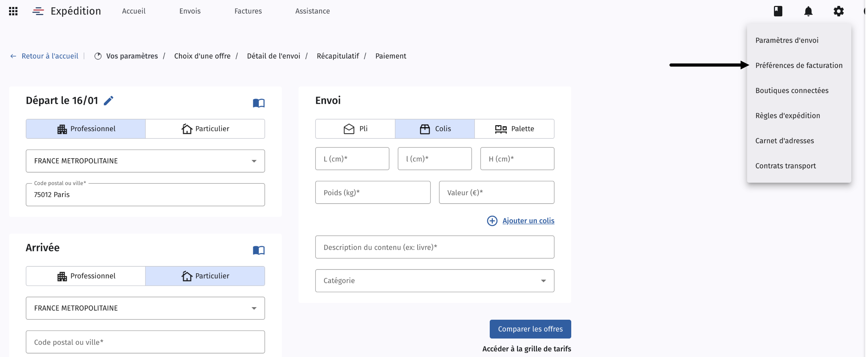Open Envois in top navigation
868x357 pixels.
click(190, 11)
